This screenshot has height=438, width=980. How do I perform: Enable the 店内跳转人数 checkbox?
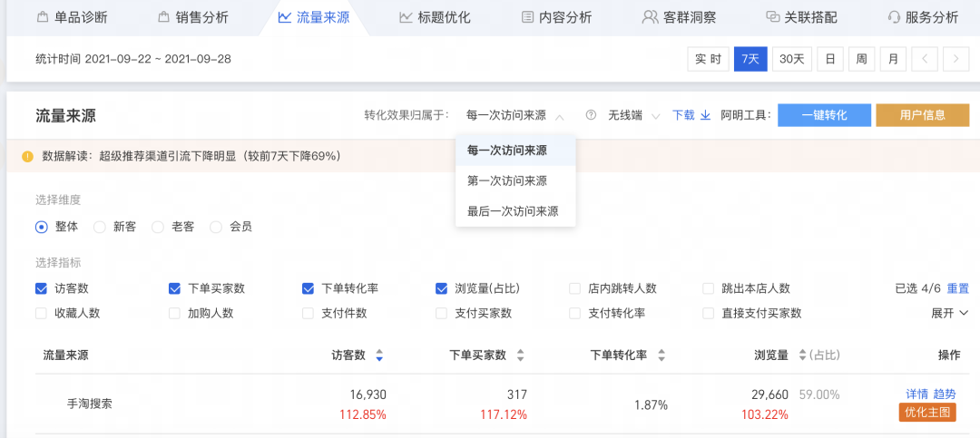click(x=575, y=288)
